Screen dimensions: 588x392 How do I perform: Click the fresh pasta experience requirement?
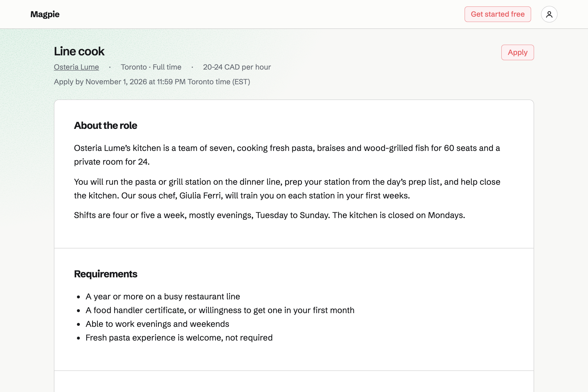click(179, 338)
